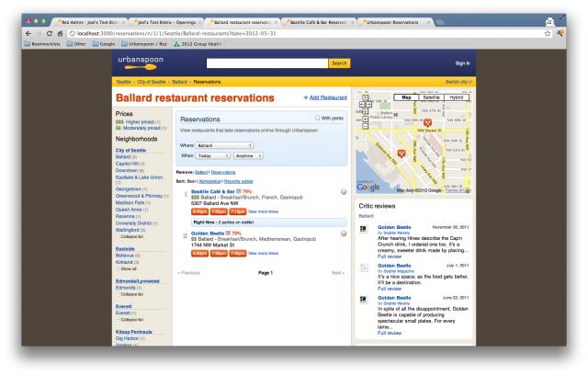588x376 pixels.
Task: Show all Eastside neighborhoods
Action: click(127, 269)
